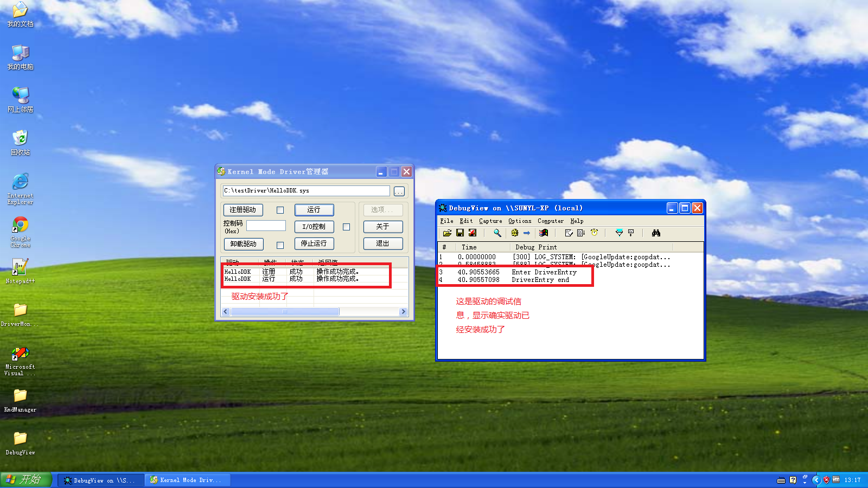
Task: Click the Open file icon in DebugView toolbar
Action: pos(447,233)
